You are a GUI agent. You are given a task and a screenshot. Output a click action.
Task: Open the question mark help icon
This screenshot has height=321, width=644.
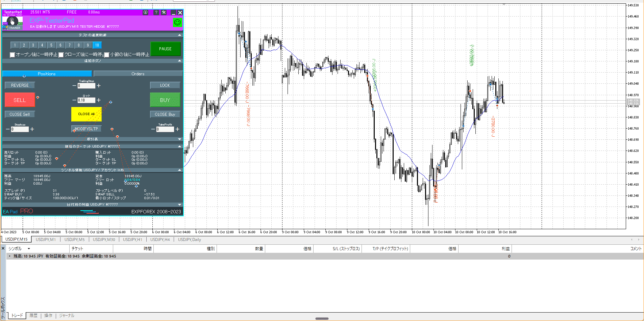click(x=156, y=12)
